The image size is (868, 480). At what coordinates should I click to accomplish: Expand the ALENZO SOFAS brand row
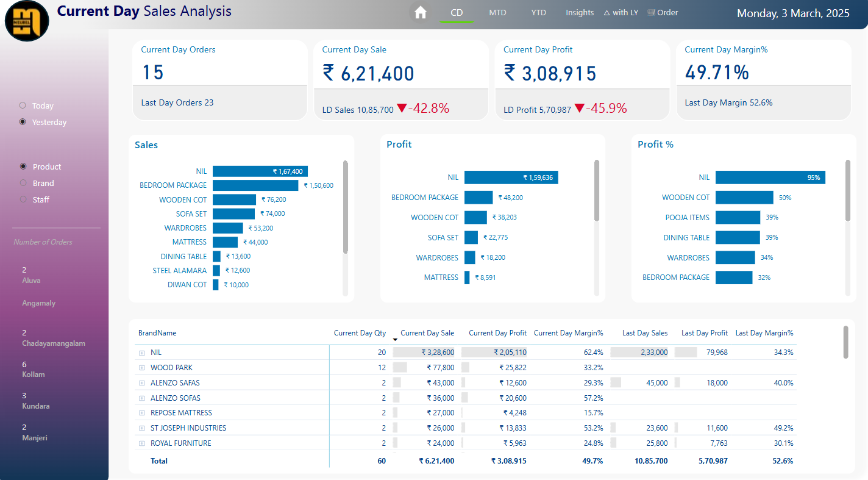142,398
